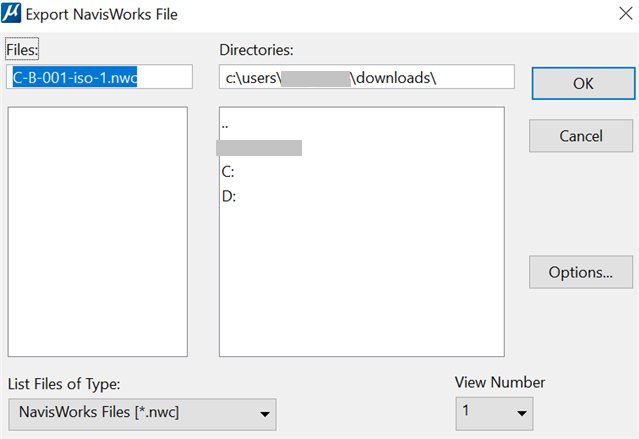Viewport: 639px width, 439px height.
Task: Click the C-B-001-iso-1.nwc filename field
Action: coord(98,77)
